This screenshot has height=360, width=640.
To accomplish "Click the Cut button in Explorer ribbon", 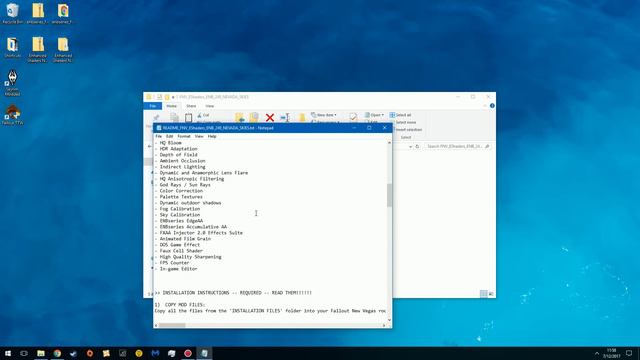I will click(203, 116).
